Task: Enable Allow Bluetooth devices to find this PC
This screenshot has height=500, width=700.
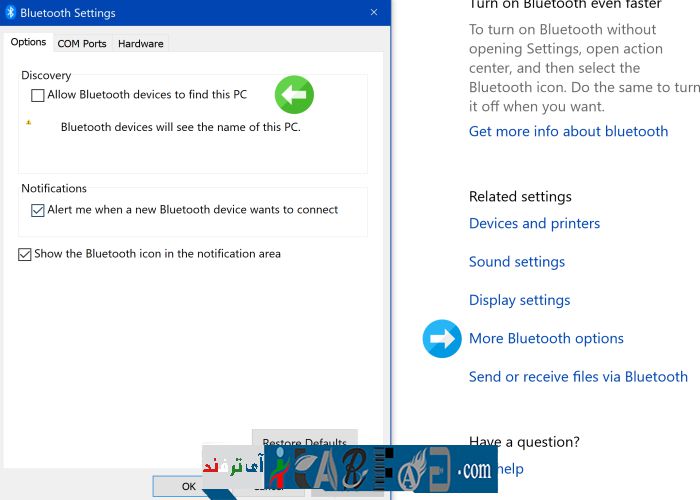Action: click(38, 95)
